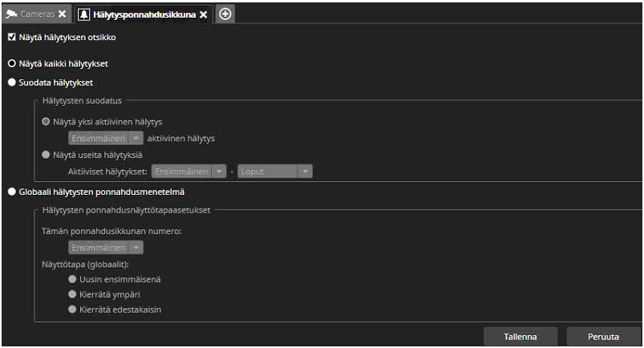644x348 pixels.
Task: Add a new tab with plus icon
Action: click(225, 14)
